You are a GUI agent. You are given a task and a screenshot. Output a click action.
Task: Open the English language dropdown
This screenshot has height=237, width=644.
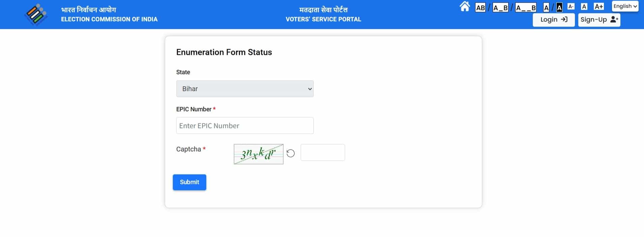tap(625, 6)
